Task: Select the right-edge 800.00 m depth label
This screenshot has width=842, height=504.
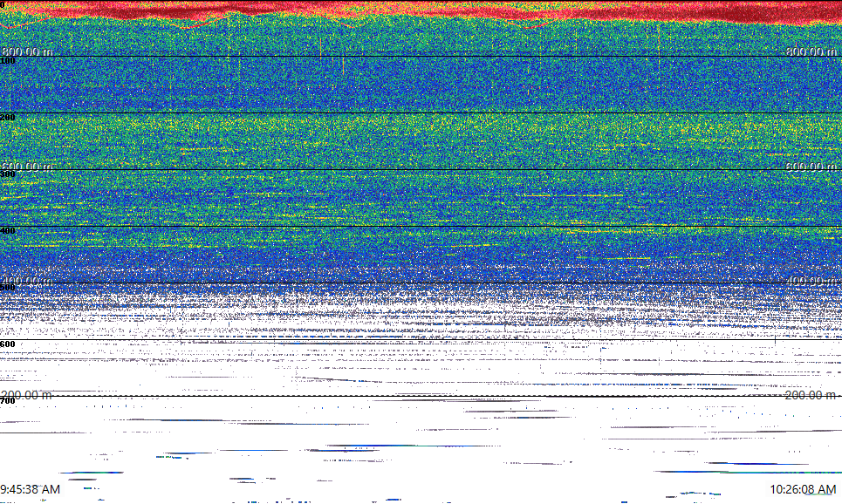Action: point(811,51)
